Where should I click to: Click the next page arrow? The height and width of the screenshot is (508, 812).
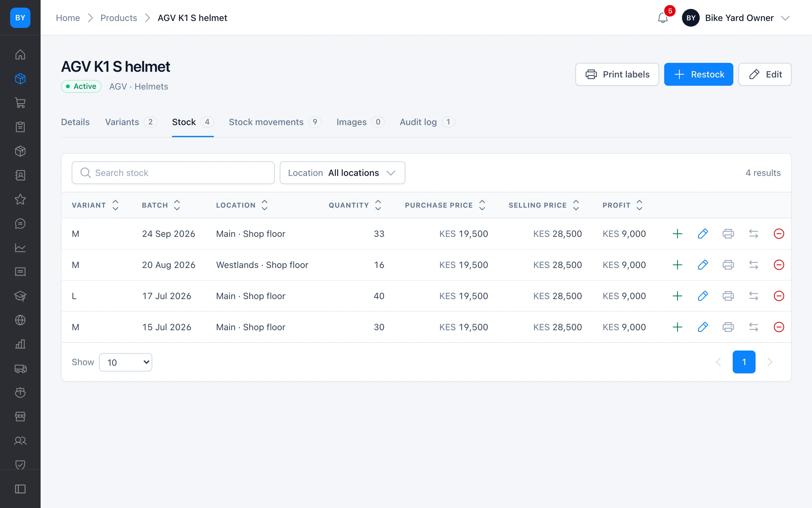click(x=770, y=362)
